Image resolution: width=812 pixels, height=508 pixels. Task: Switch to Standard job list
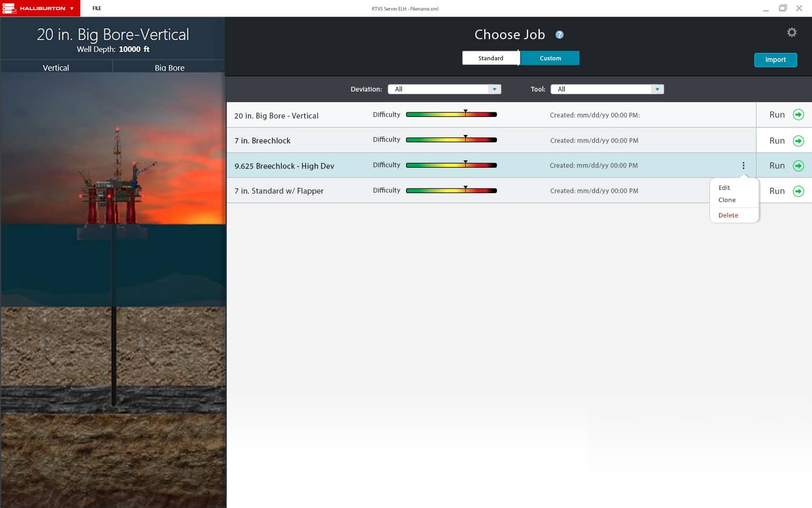(x=491, y=58)
